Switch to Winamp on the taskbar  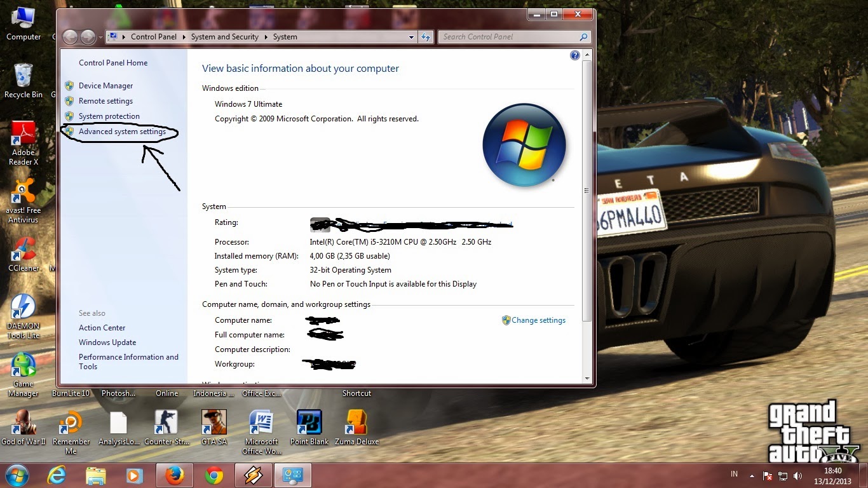254,475
